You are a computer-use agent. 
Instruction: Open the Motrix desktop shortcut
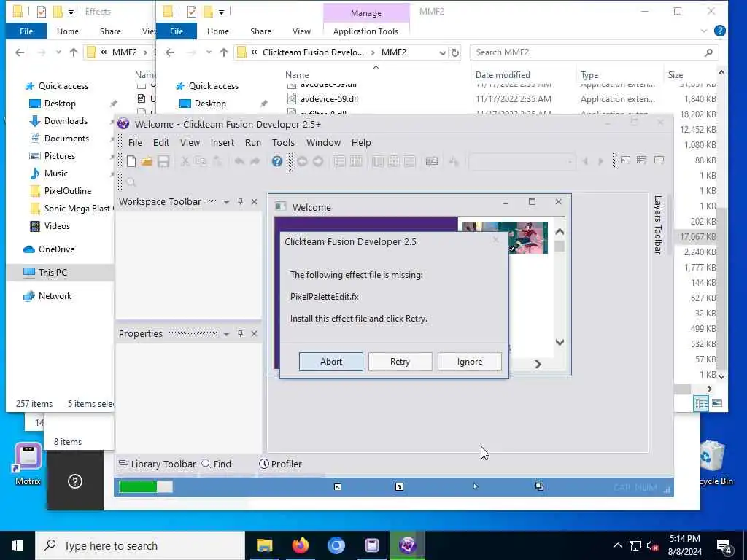pos(28,464)
